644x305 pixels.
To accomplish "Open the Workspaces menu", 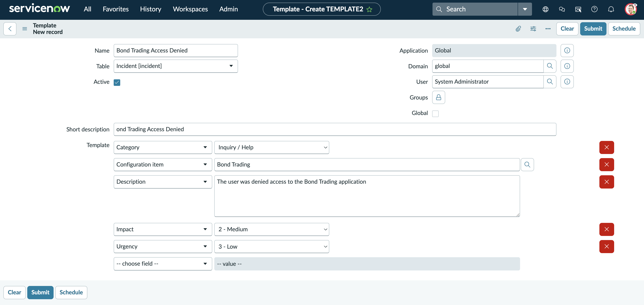I will [190, 9].
